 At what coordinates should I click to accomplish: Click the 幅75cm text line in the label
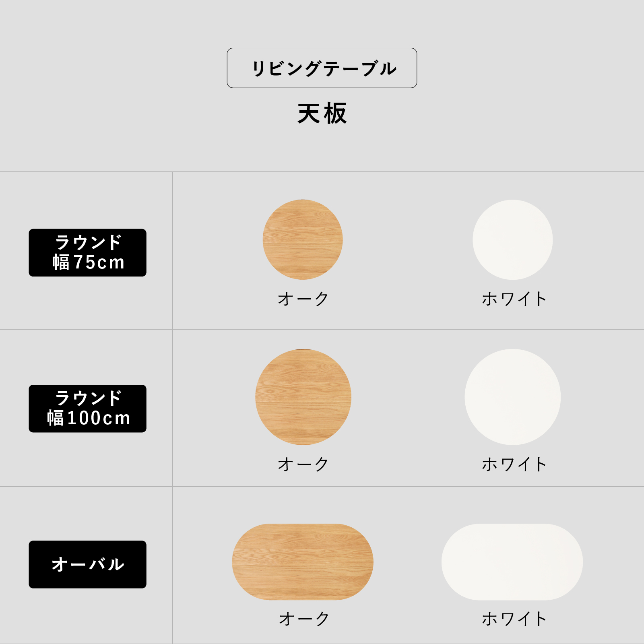click(x=89, y=262)
